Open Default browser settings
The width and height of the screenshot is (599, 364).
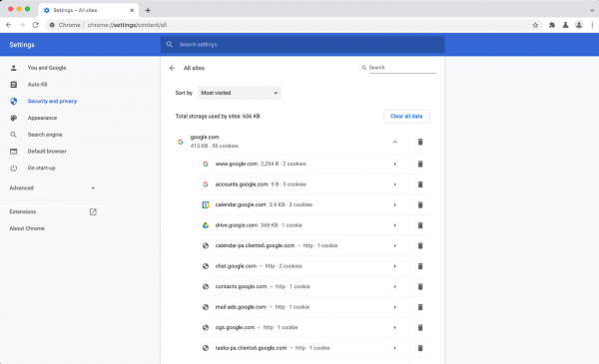[x=47, y=152]
